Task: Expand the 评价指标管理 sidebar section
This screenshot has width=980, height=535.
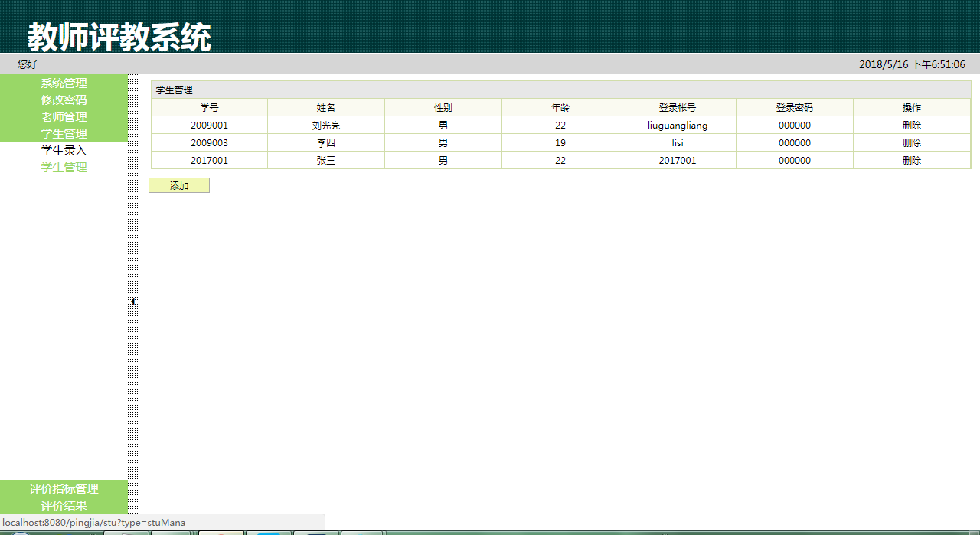Action: coord(64,489)
